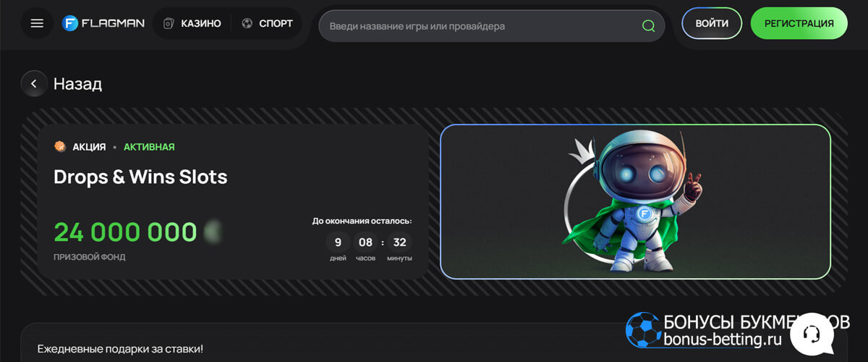Click the Войти login button
The height and width of the screenshot is (362, 868).
(x=712, y=23)
